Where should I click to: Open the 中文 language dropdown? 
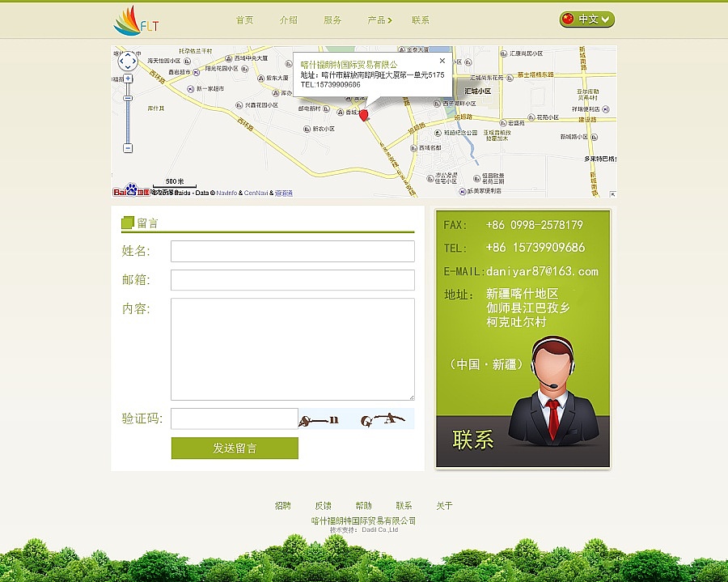587,19
